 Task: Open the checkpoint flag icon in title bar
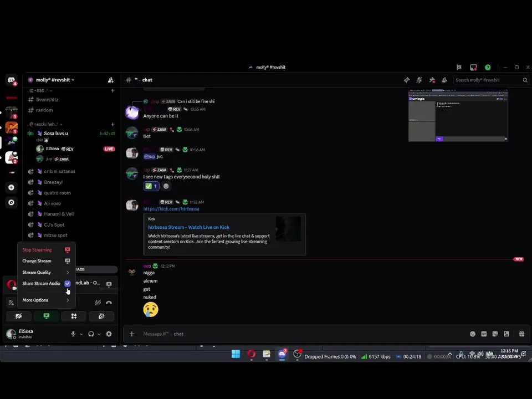point(459,68)
